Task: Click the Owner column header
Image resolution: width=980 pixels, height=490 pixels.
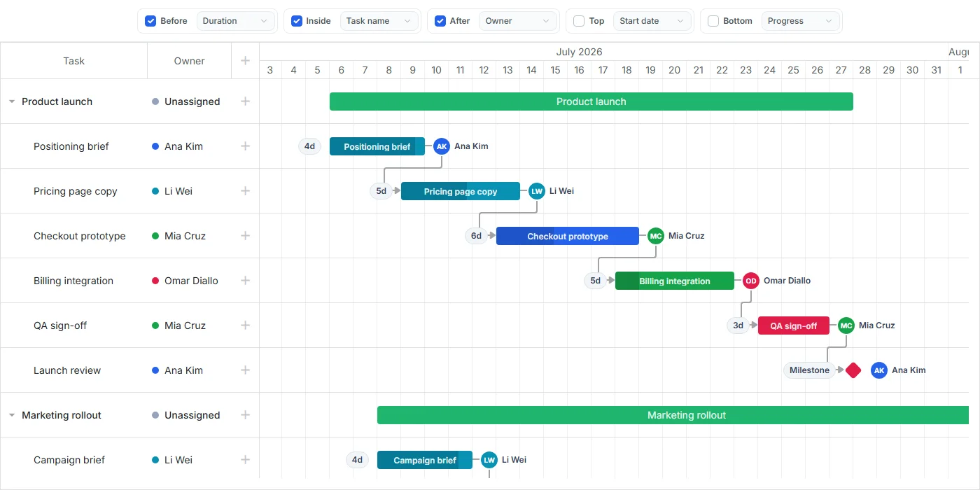Action: (189, 61)
